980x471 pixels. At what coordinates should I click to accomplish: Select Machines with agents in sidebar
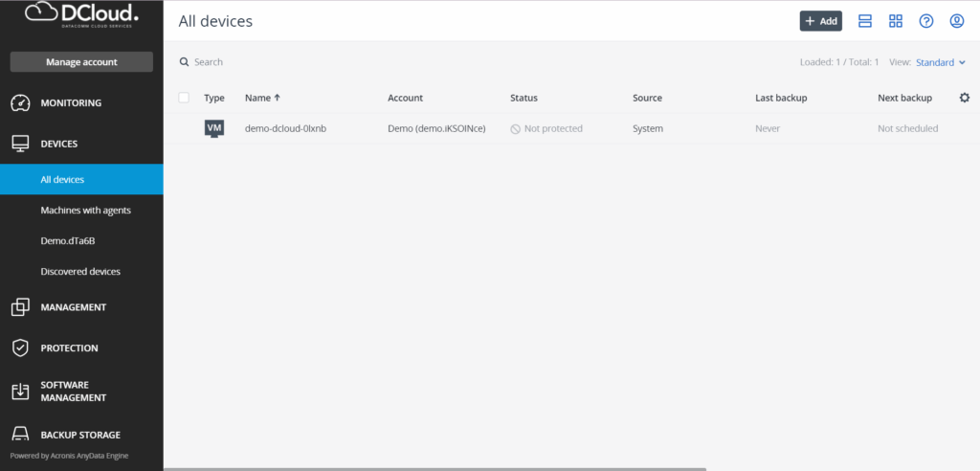85,210
